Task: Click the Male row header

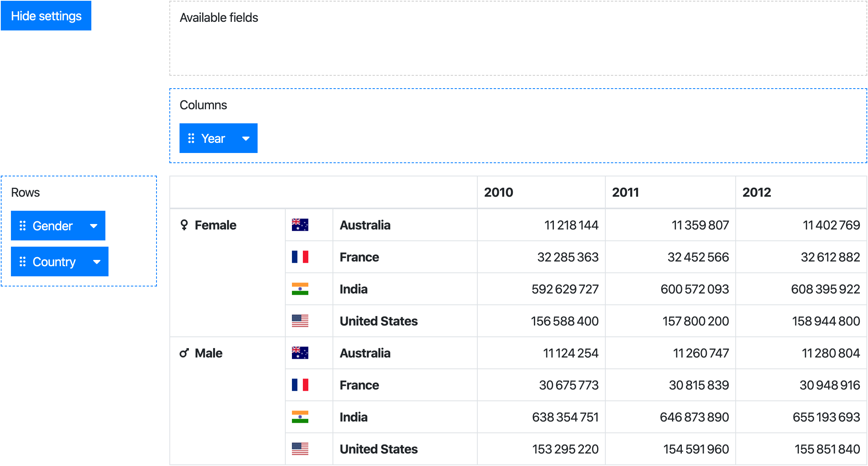Action: pos(208,353)
